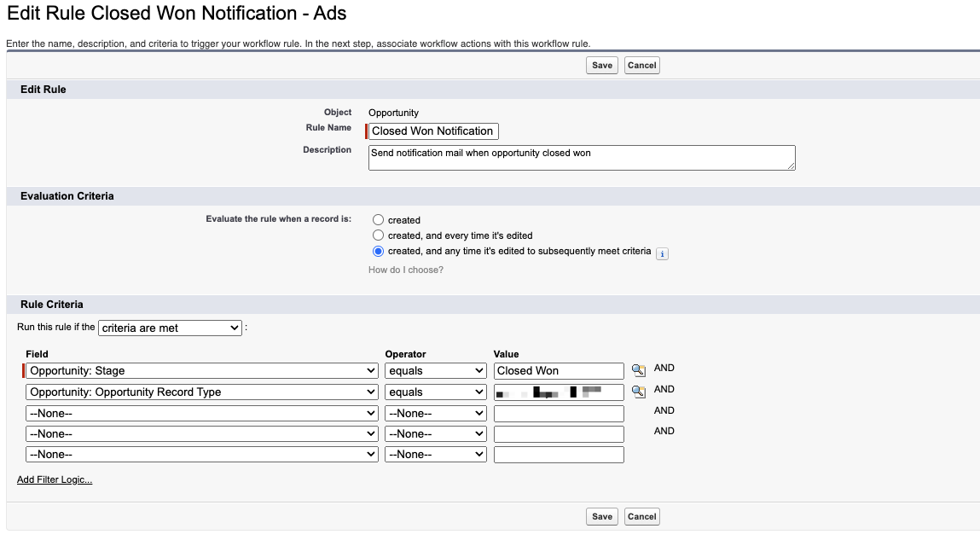Screen dimensions: 980x546
Task: Click the Rule Name text field
Action: tap(433, 131)
